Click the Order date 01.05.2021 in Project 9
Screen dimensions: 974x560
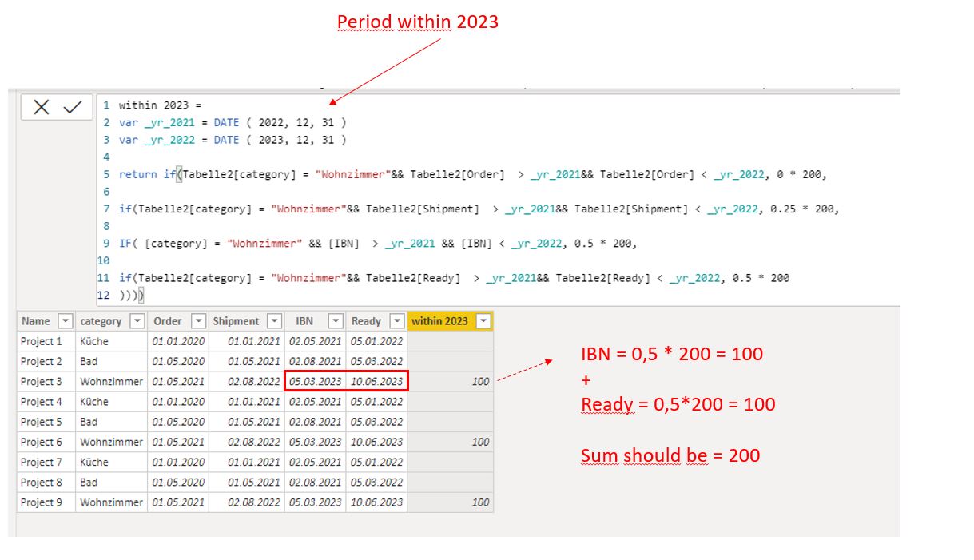point(178,502)
